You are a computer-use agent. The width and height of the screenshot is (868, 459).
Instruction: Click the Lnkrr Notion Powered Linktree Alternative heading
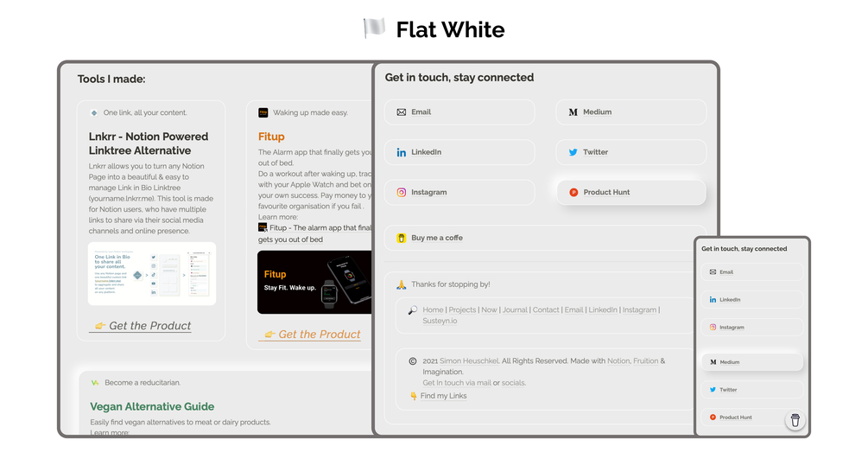pos(149,143)
